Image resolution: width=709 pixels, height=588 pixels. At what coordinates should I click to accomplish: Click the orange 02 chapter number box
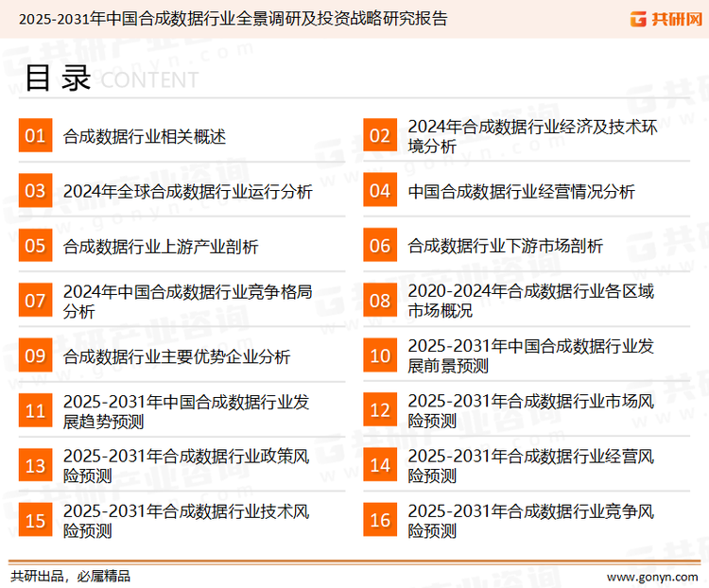pos(380,136)
